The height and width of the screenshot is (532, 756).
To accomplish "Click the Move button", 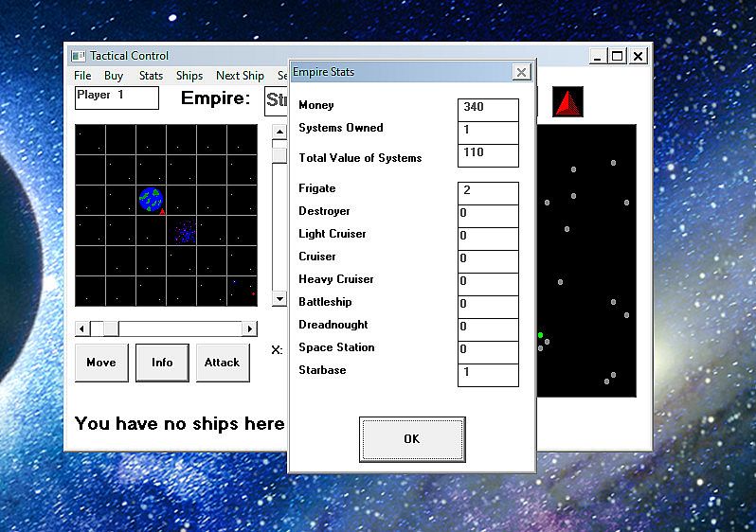I will click(x=101, y=363).
